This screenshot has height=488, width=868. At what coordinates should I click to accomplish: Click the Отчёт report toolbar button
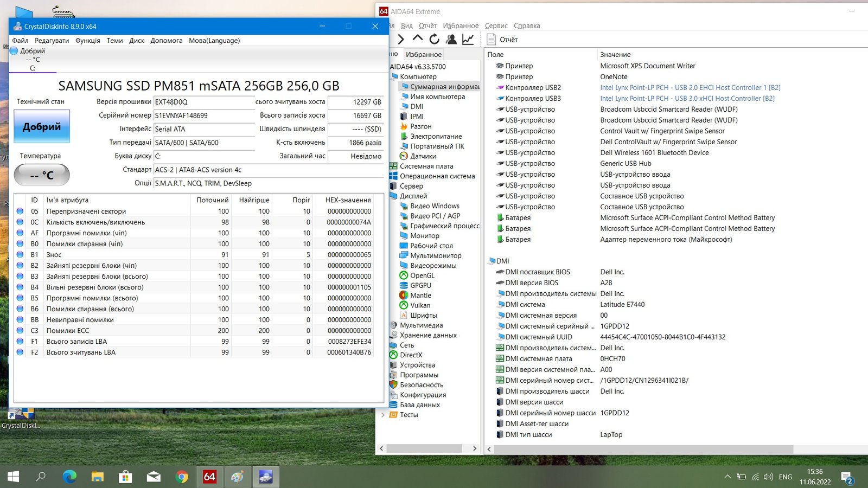click(x=502, y=40)
